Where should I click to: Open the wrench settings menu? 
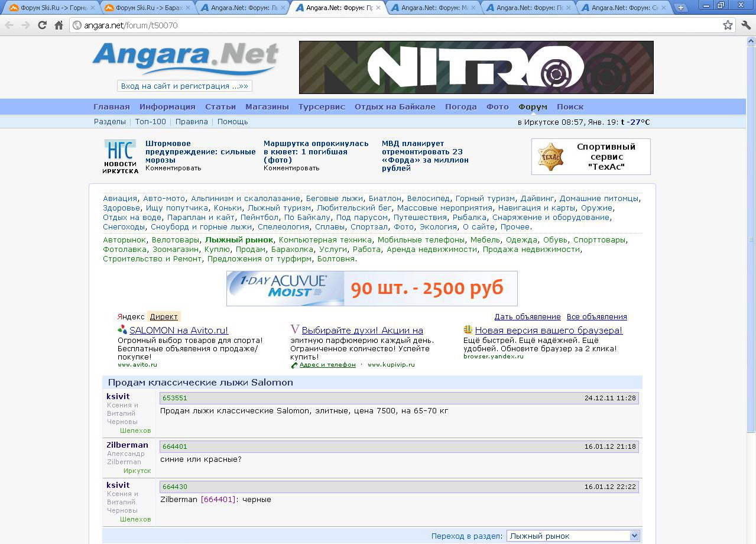click(x=746, y=25)
